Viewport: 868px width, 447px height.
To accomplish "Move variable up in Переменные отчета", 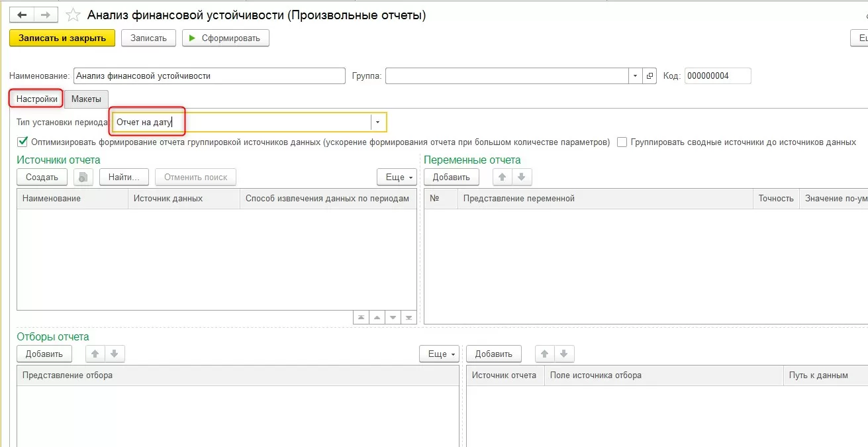I will click(x=503, y=177).
